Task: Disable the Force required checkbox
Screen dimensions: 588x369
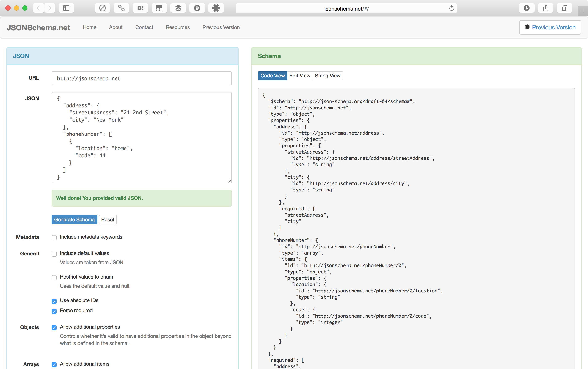Action: click(x=54, y=311)
